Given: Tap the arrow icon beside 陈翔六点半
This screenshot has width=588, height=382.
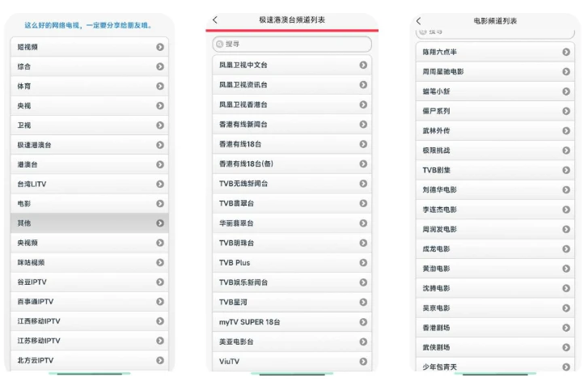Looking at the screenshot, I should click(567, 52).
